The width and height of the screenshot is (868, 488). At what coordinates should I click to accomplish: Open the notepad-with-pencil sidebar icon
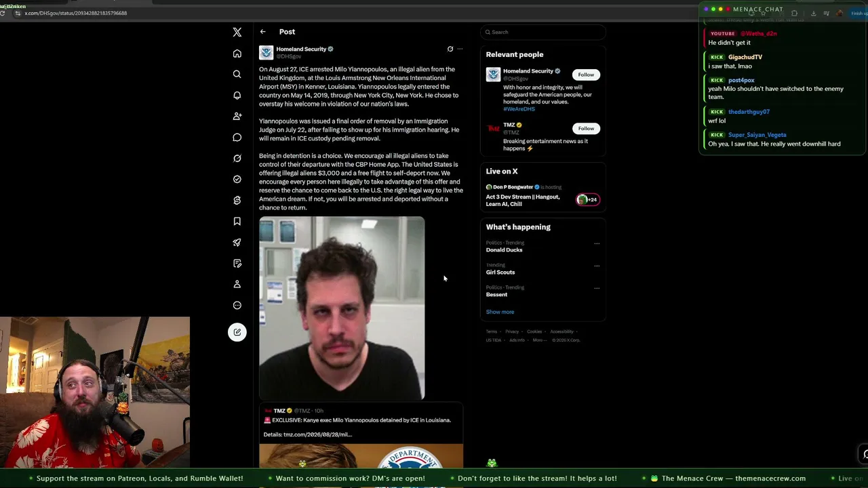click(237, 264)
